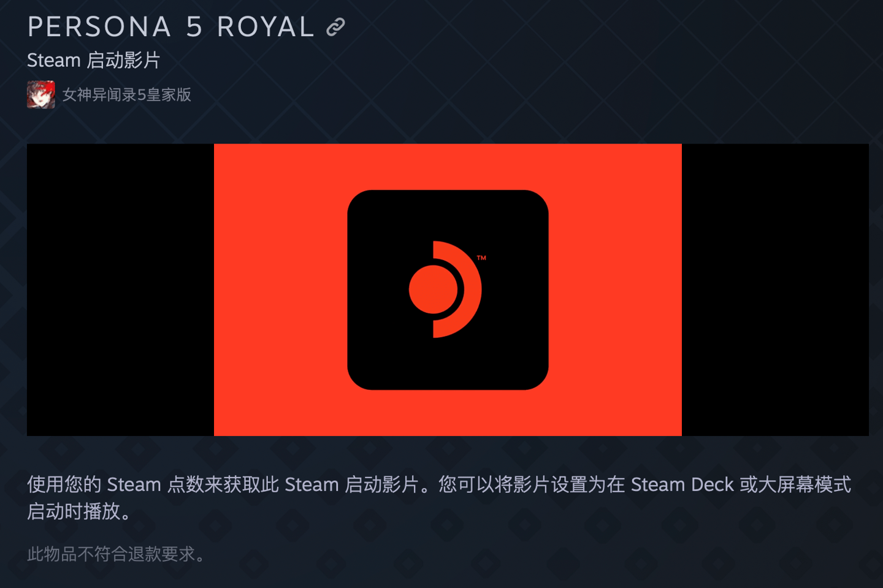The height and width of the screenshot is (588, 883).
Task: Click the PERSONA 5 ROYAL item title
Action: (171, 27)
